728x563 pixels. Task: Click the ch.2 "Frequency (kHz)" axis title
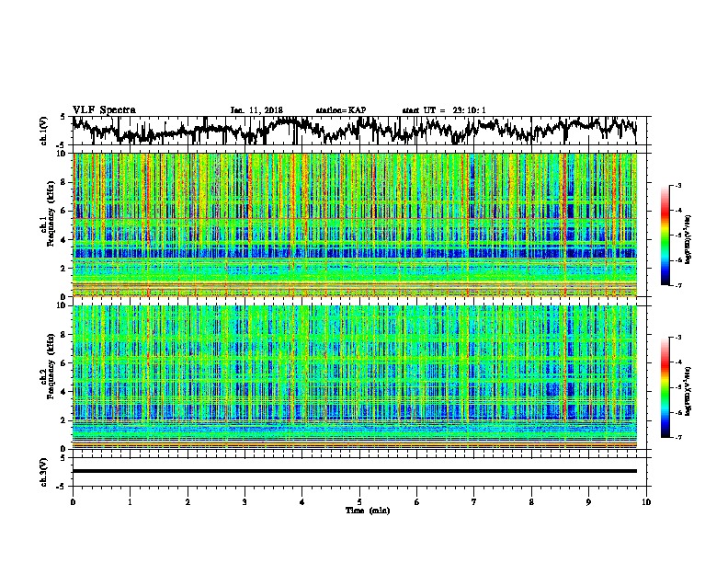point(51,366)
